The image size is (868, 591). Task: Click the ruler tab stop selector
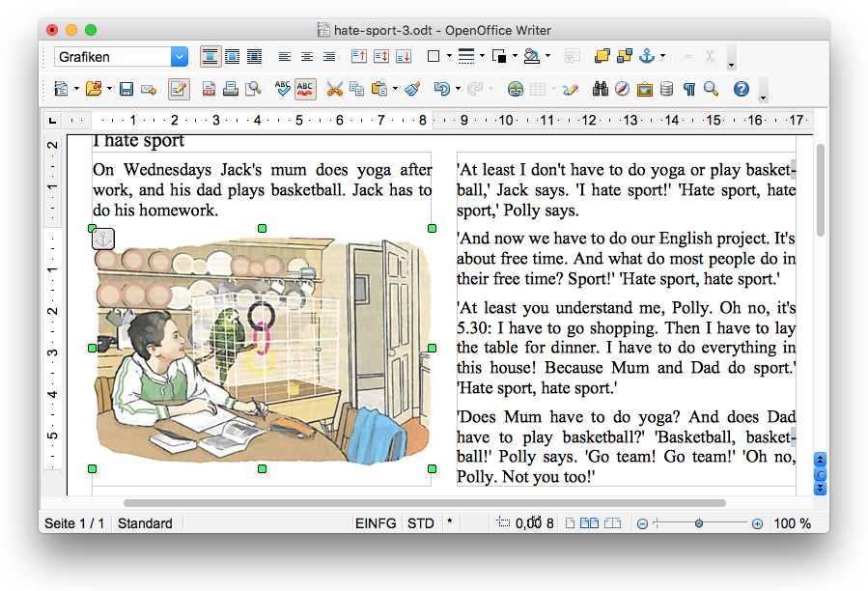pos(52,120)
